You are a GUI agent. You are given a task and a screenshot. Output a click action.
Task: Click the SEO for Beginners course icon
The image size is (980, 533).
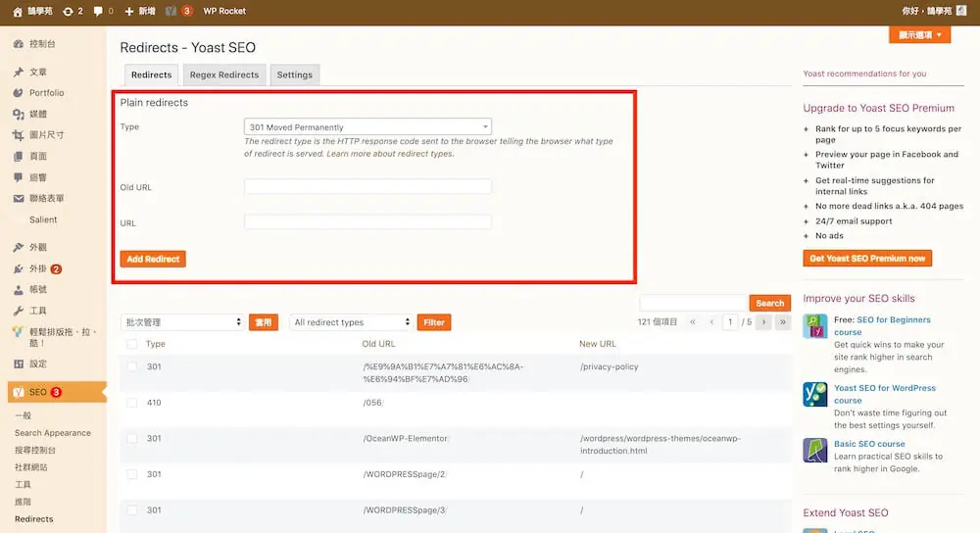tap(815, 325)
